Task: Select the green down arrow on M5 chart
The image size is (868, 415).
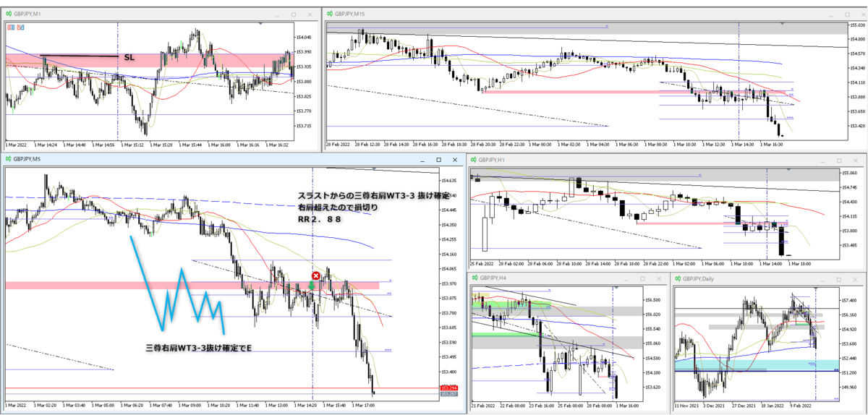Action: point(311,286)
